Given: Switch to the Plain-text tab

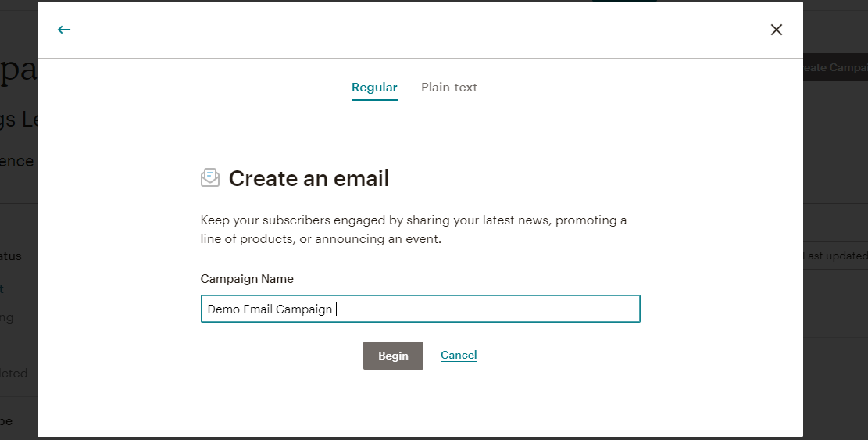Looking at the screenshot, I should [449, 88].
